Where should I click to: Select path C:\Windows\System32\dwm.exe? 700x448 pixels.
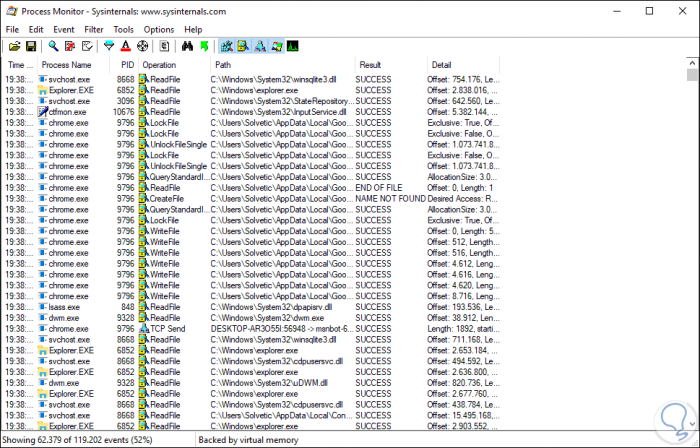coord(267,318)
